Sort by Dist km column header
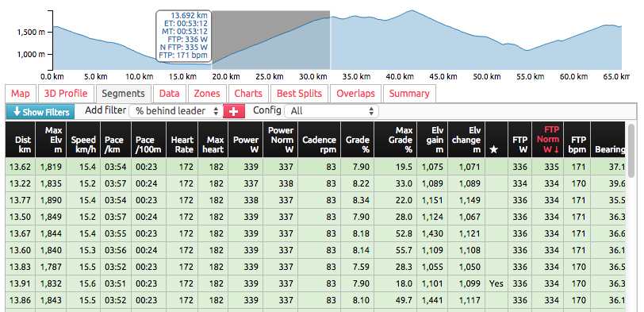 (x=21, y=140)
